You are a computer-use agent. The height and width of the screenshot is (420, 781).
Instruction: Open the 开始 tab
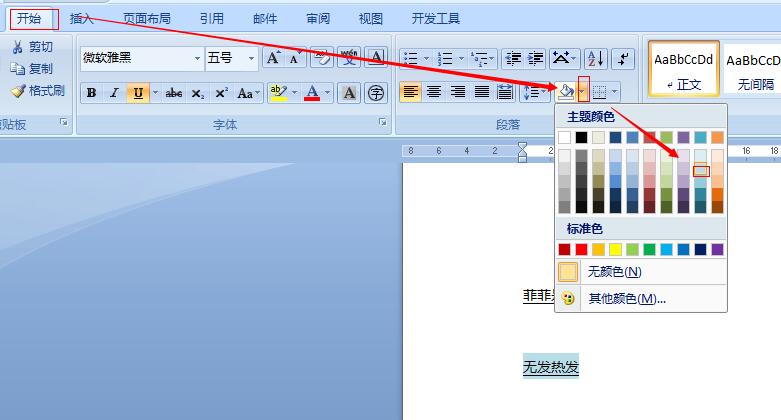tap(29, 19)
